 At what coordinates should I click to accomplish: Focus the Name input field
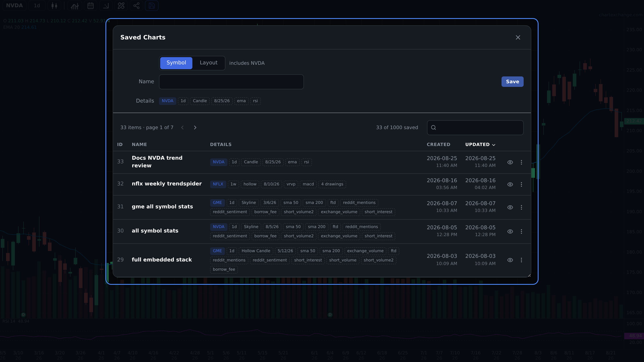(231, 82)
